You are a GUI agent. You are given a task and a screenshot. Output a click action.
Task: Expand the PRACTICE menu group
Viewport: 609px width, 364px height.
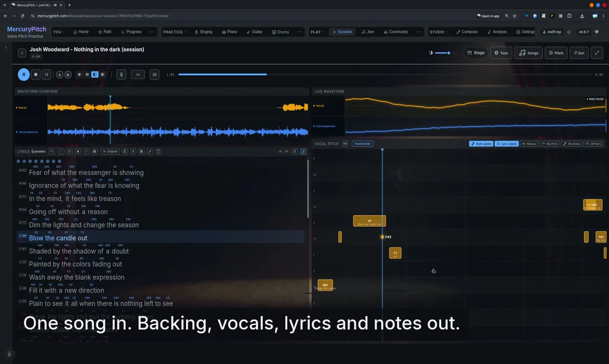(175, 32)
